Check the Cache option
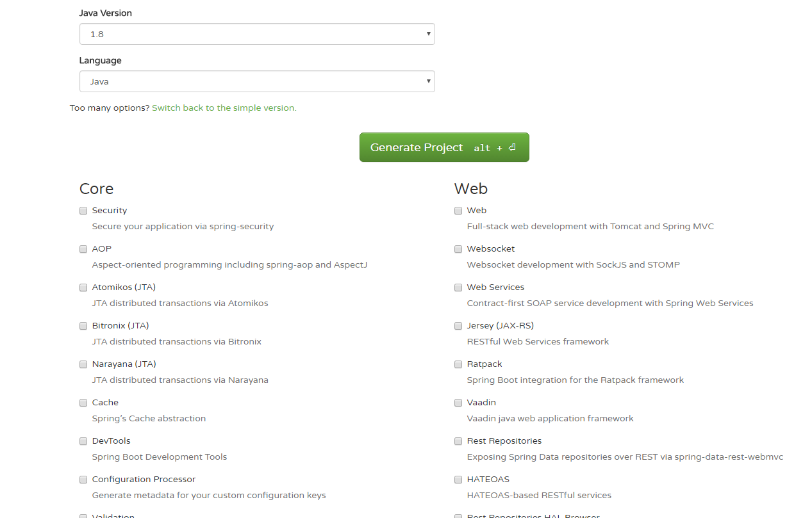812x518 pixels. coord(83,403)
